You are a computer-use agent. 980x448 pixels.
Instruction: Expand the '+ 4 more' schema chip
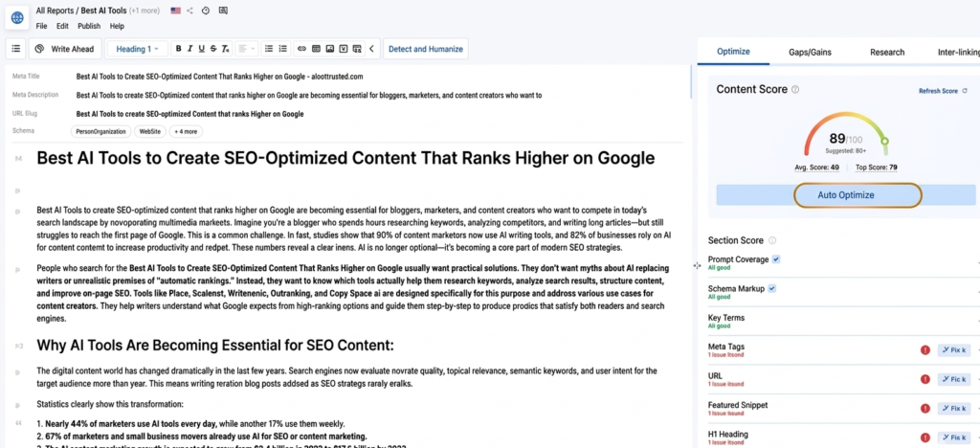click(x=186, y=132)
